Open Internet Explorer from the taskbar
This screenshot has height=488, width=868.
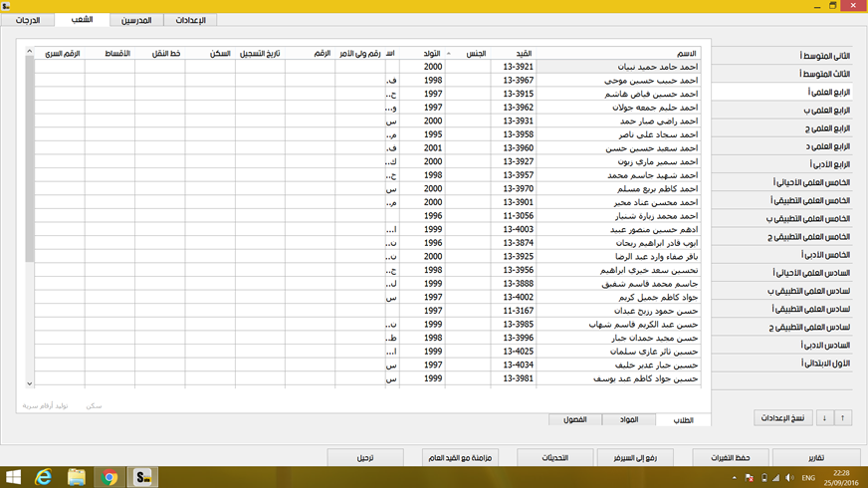44,477
